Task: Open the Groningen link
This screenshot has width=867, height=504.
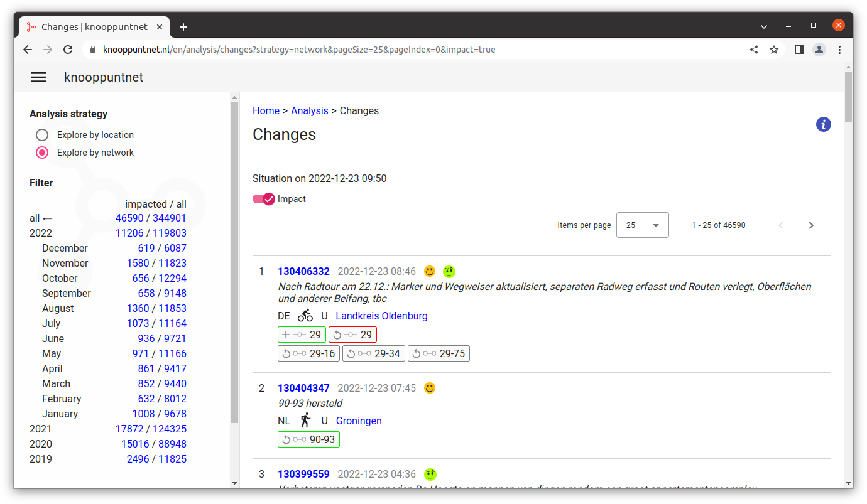Action: (359, 421)
